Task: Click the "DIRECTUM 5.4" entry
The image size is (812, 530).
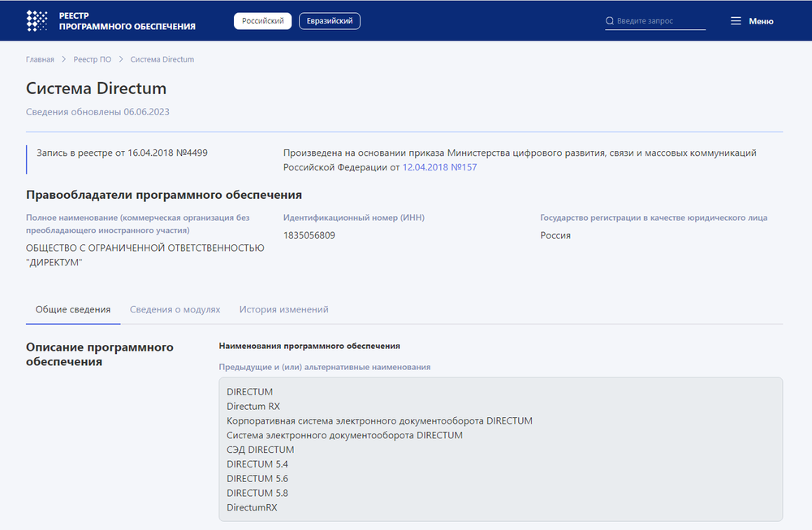Action: 257,464
